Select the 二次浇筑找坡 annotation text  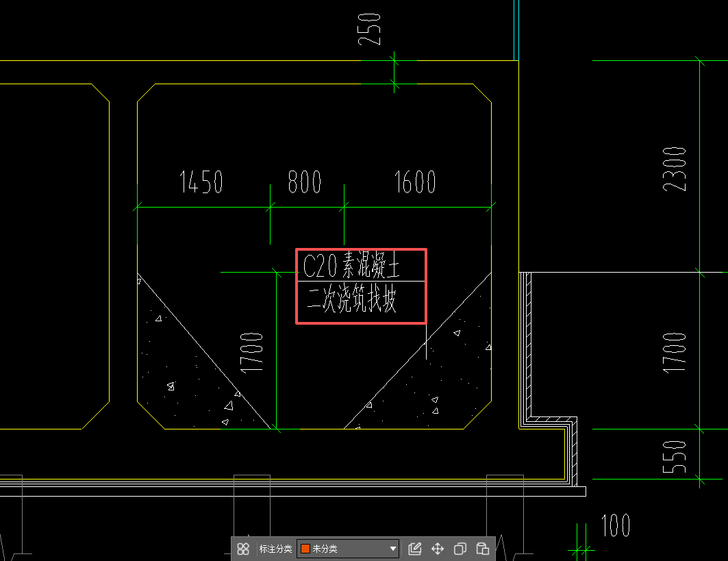click(x=351, y=299)
